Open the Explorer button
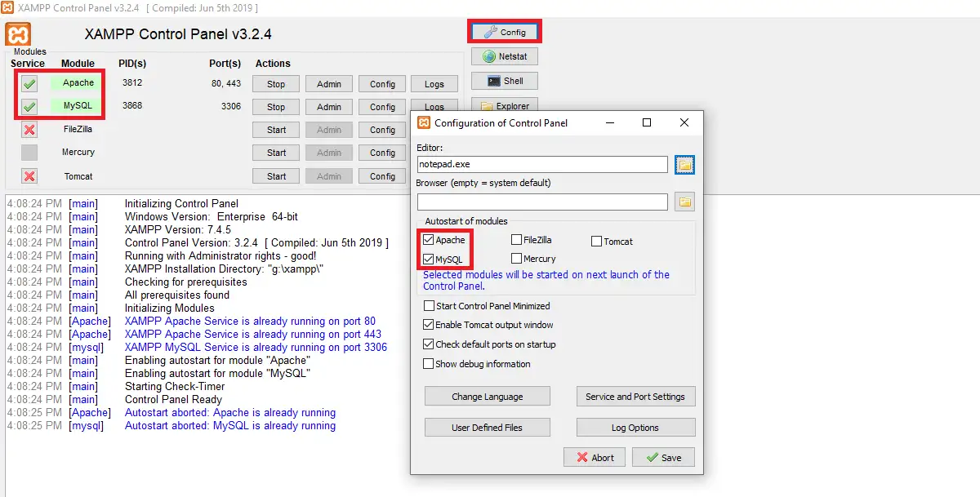 [x=505, y=105]
